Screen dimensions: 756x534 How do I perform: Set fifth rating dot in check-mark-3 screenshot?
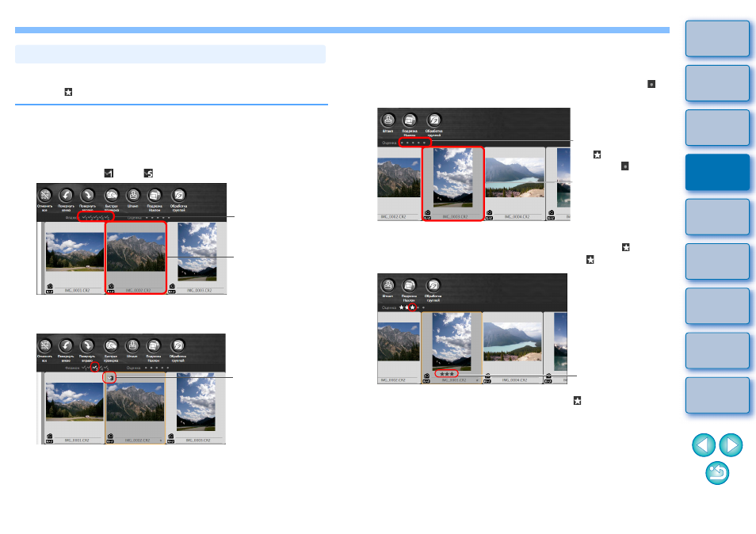point(168,368)
